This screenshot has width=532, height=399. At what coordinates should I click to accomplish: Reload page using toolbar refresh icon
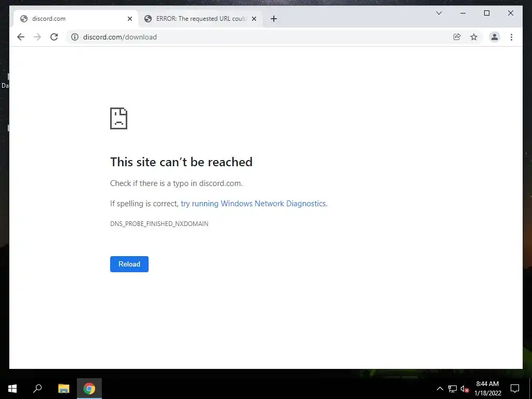pyautogui.click(x=54, y=37)
